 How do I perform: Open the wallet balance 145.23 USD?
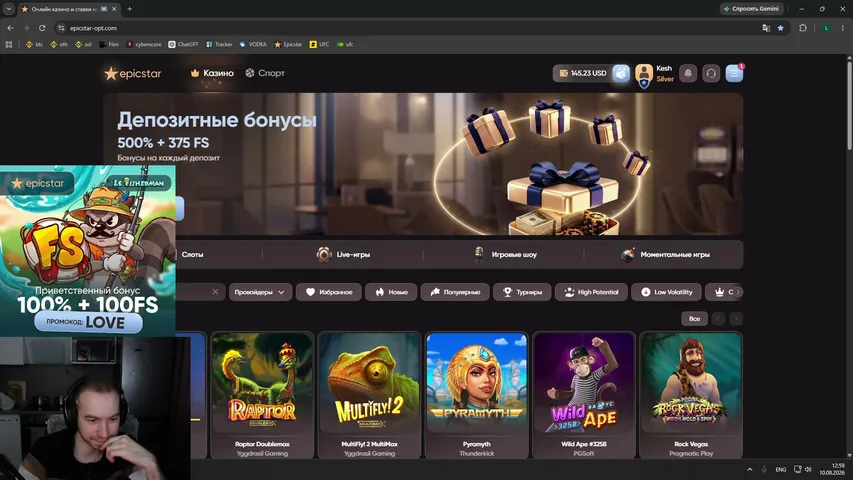[x=583, y=73]
